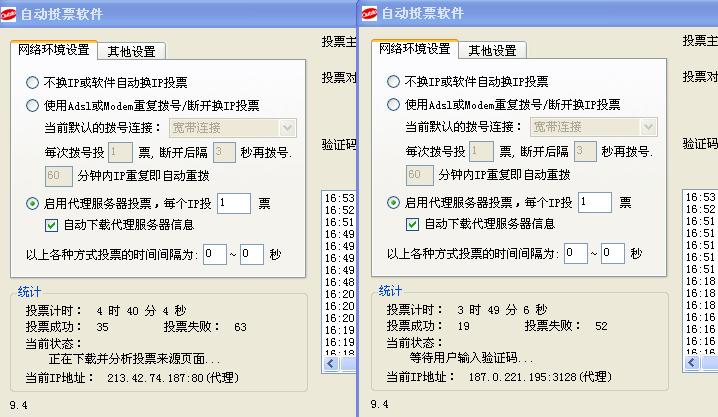The image size is (718, 417).
Task: Select 不换IP radio button in the left window
Action: tap(32, 83)
